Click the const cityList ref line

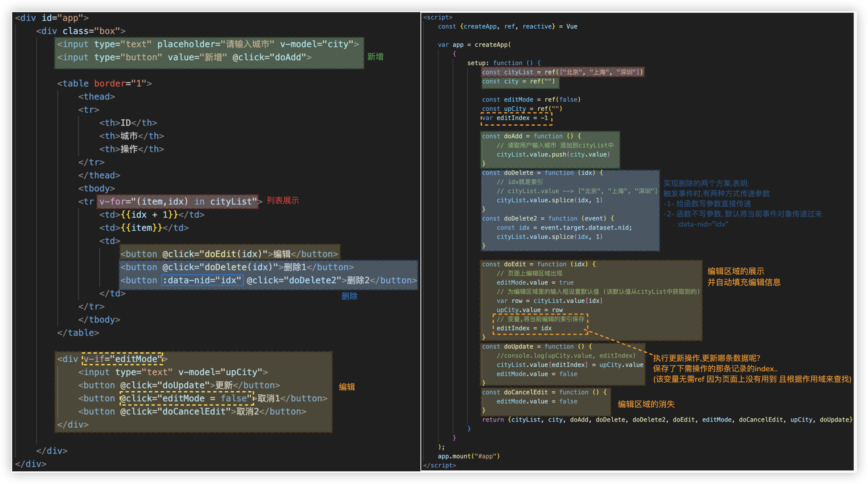click(x=562, y=72)
